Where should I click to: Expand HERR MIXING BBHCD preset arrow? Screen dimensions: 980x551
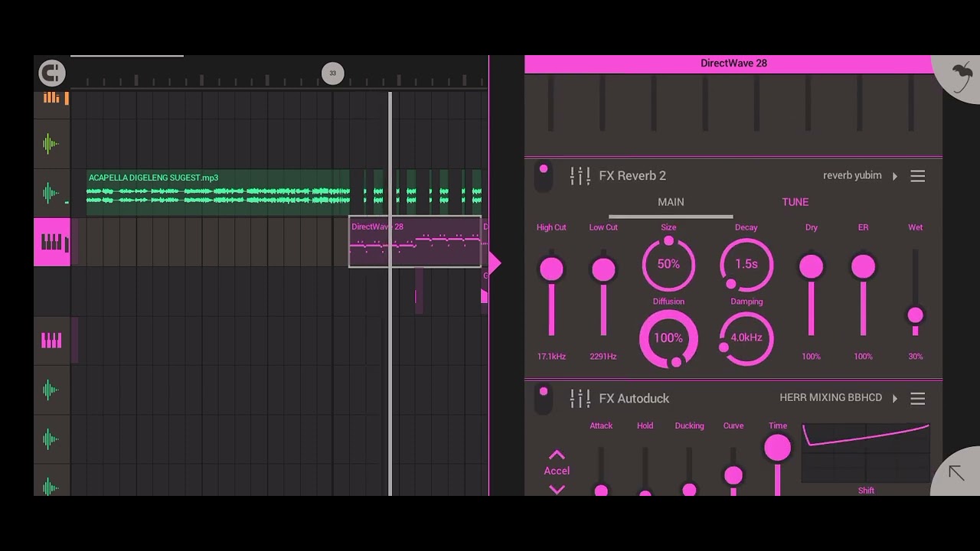894,398
